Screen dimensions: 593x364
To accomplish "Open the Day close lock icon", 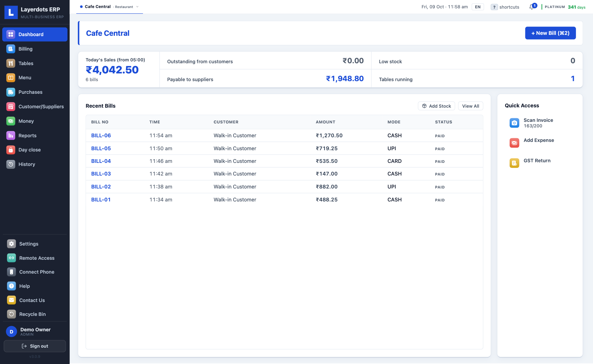I will [11, 150].
